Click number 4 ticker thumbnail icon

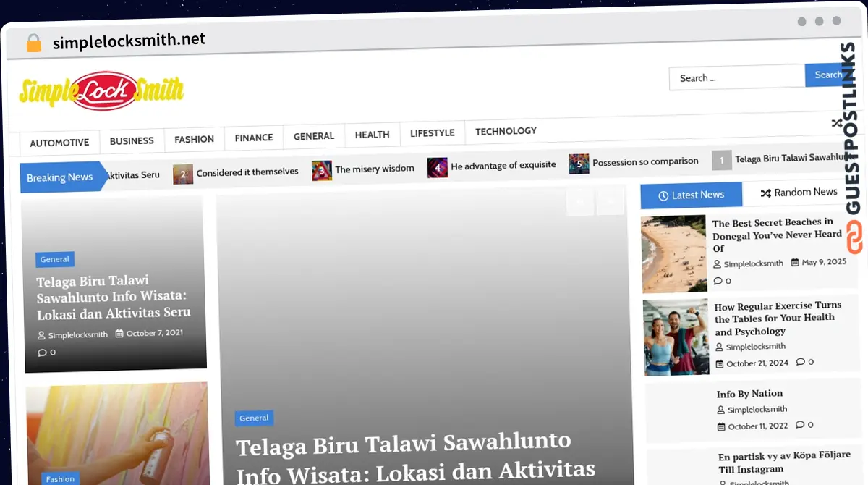[437, 167]
